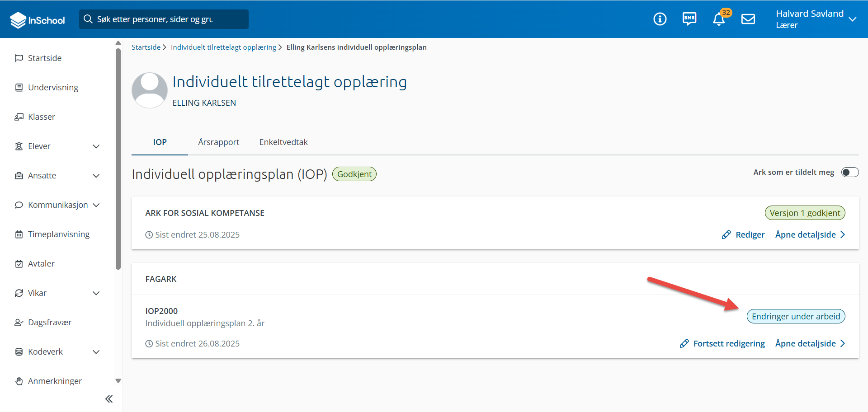The height and width of the screenshot is (412, 868).
Task: Switch to the Enkeltvedtak tab
Action: (283, 142)
